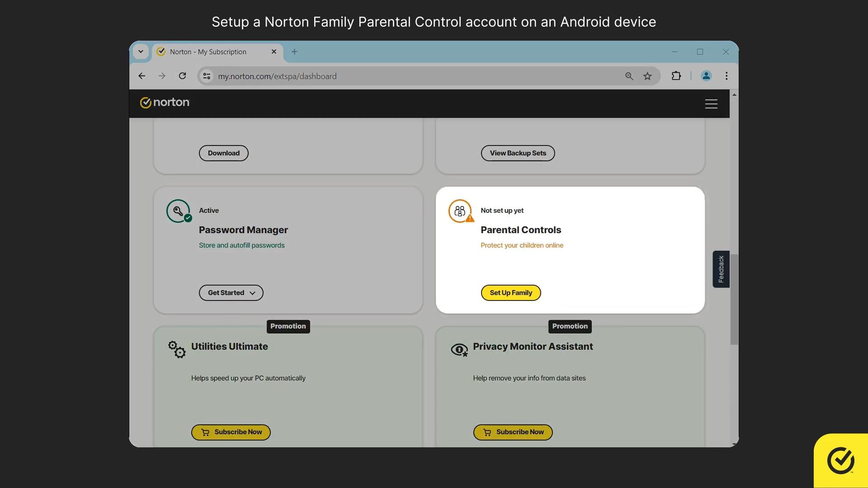Click the Privacy Monitor eye icon
The height and width of the screenshot is (488, 868).
click(459, 350)
